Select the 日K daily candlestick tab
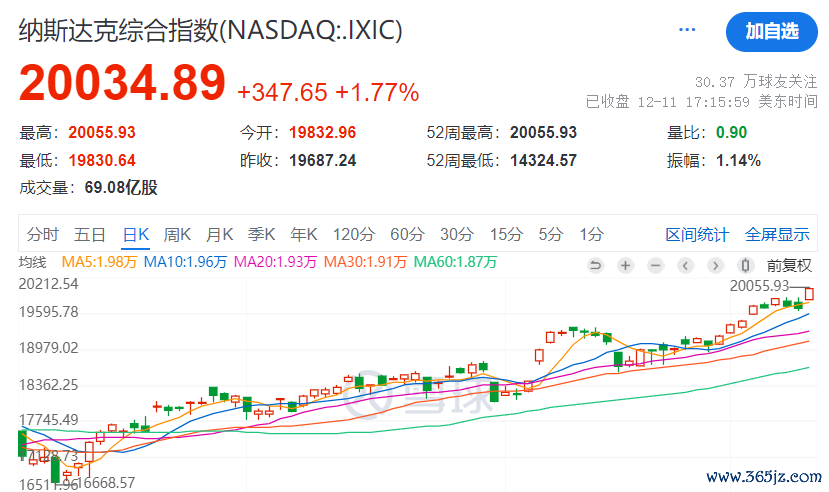The height and width of the screenshot is (492, 829). [136, 234]
